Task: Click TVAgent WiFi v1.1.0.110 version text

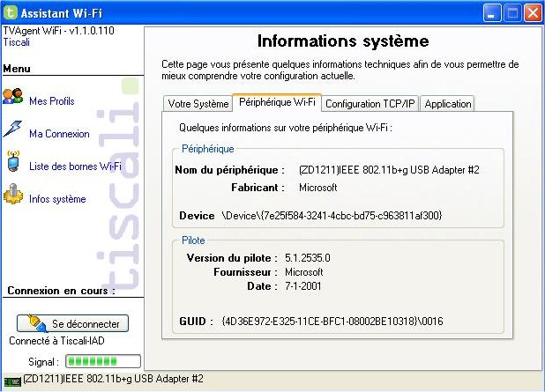Action: (x=58, y=31)
